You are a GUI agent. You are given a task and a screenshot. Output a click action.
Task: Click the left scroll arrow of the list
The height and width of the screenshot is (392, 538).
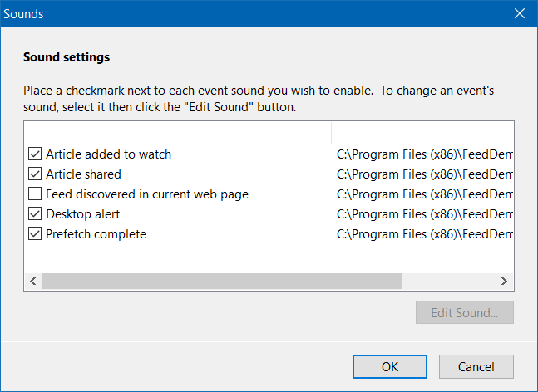coord(33,282)
